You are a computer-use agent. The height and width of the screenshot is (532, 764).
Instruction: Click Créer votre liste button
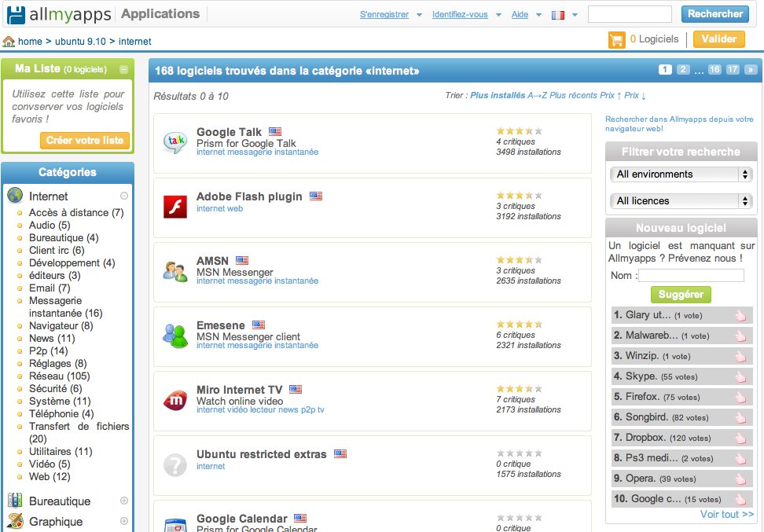tap(85, 141)
